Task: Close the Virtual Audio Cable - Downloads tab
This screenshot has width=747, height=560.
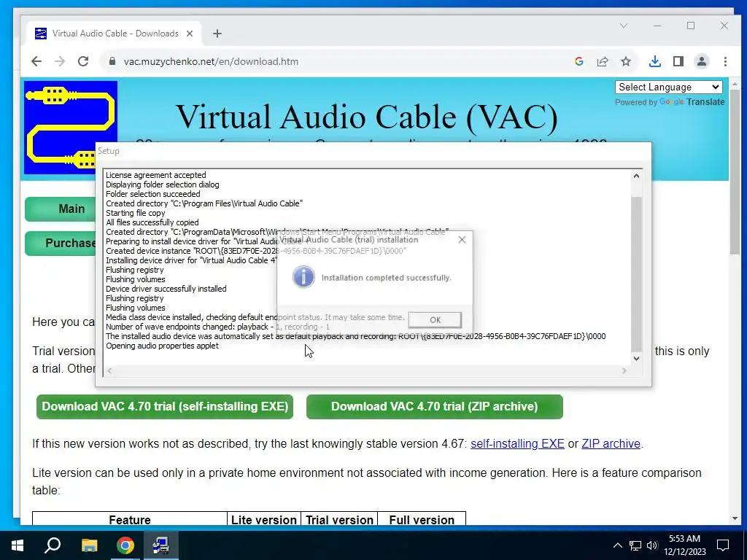Action: pyautogui.click(x=190, y=34)
